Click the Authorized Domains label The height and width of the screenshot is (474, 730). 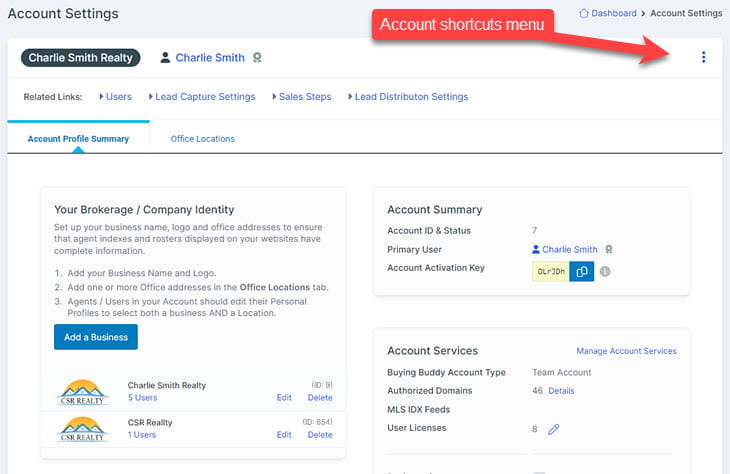coord(430,391)
